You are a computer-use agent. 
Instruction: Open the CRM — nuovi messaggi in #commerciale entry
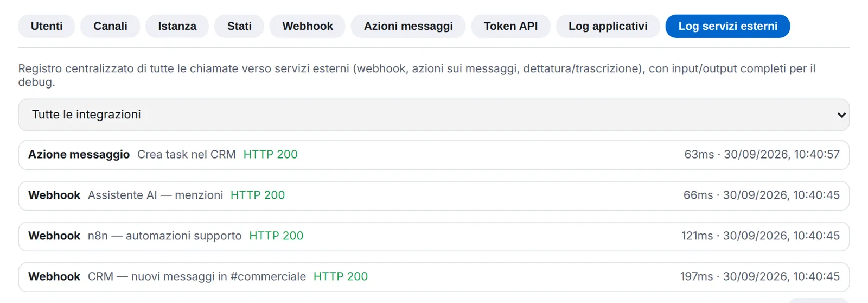click(x=433, y=277)
